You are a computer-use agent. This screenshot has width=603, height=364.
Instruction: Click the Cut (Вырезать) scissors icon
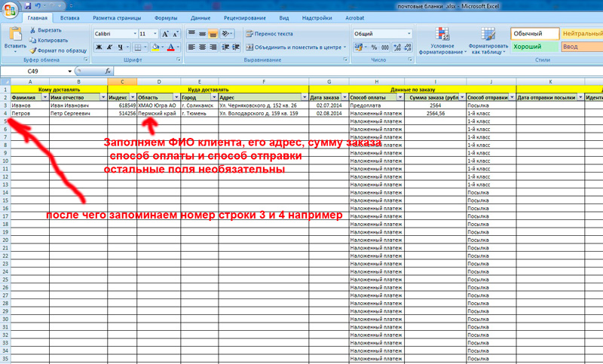pos(33,29)
